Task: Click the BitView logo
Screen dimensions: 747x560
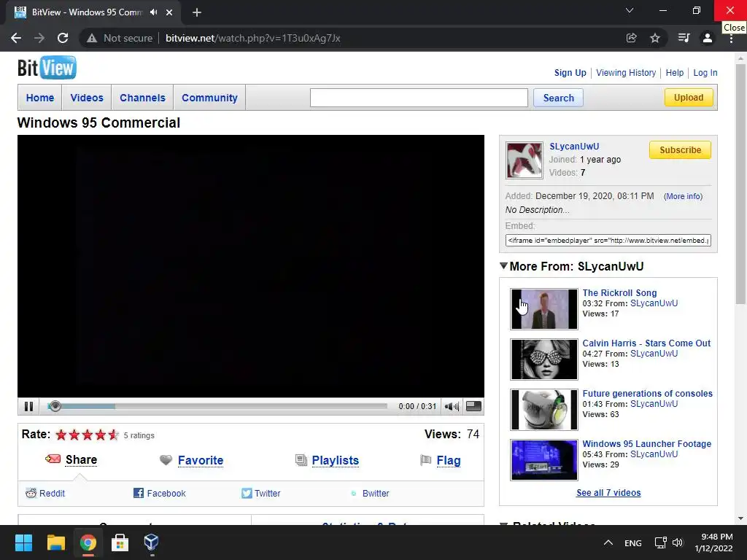Action: coord(47,68)
